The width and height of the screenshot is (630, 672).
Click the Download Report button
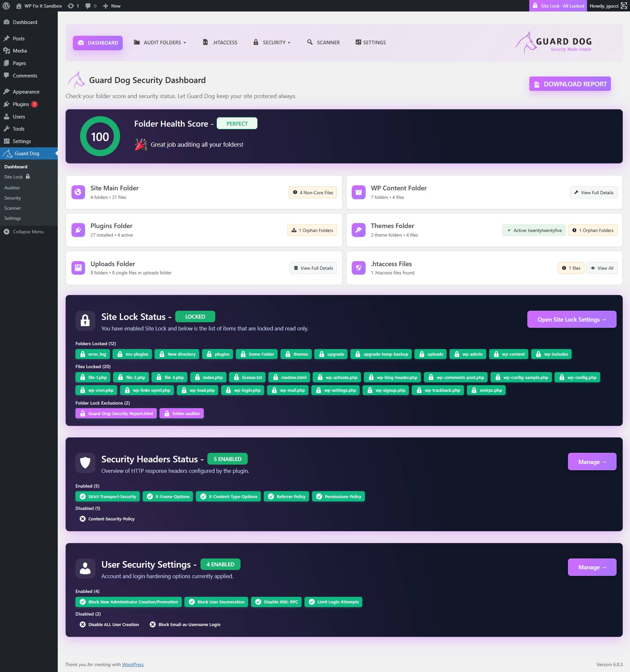click(x=570, y=84)
